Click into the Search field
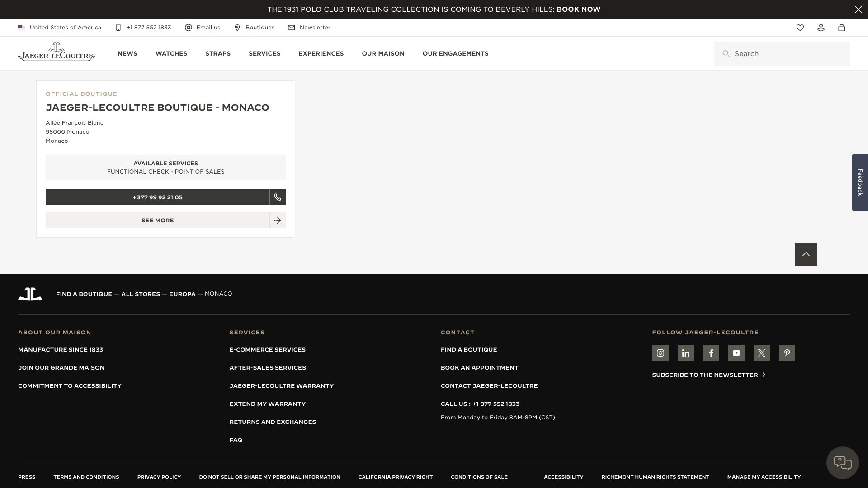868x488 pixels. [782, 54]
